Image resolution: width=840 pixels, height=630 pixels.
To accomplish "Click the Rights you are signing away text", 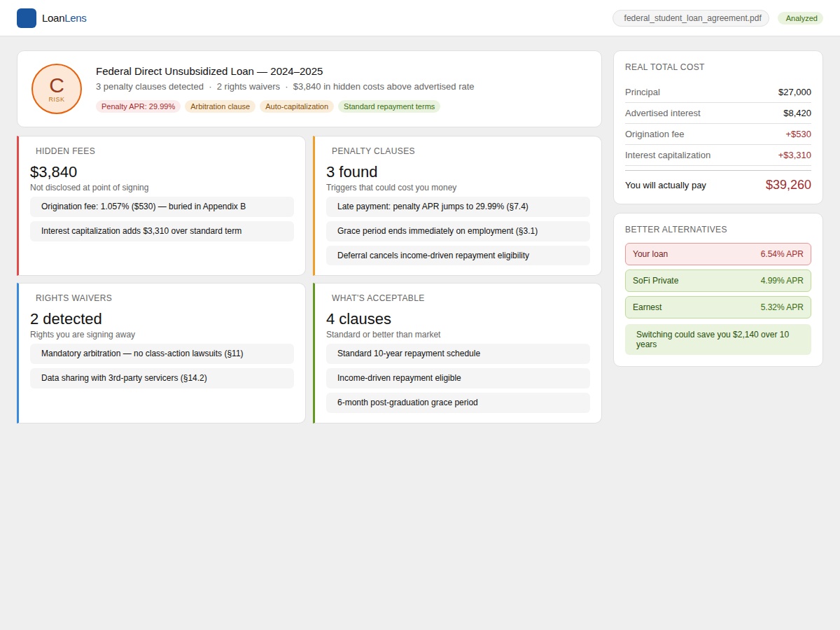I will click(x=83, y=335).
